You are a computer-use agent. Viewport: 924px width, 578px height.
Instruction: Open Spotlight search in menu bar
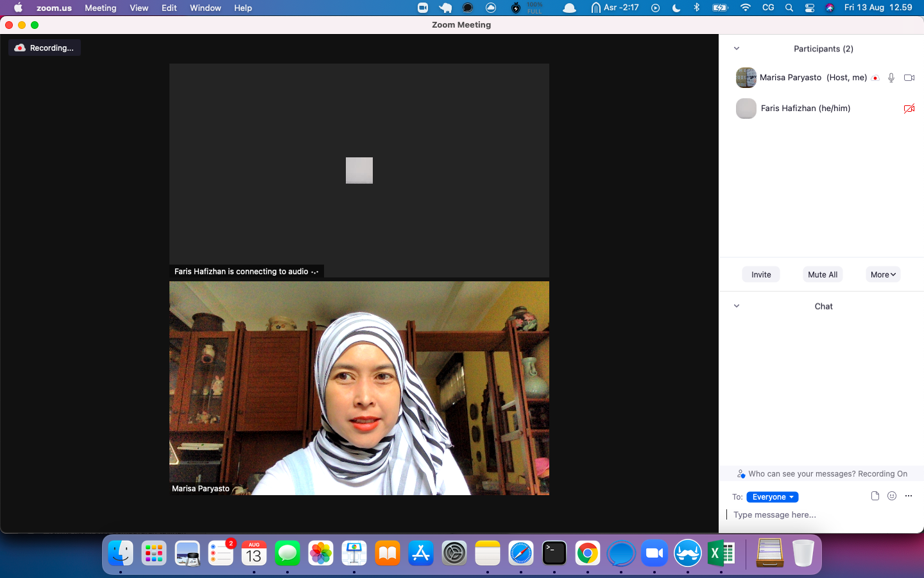tap(789, 8)
